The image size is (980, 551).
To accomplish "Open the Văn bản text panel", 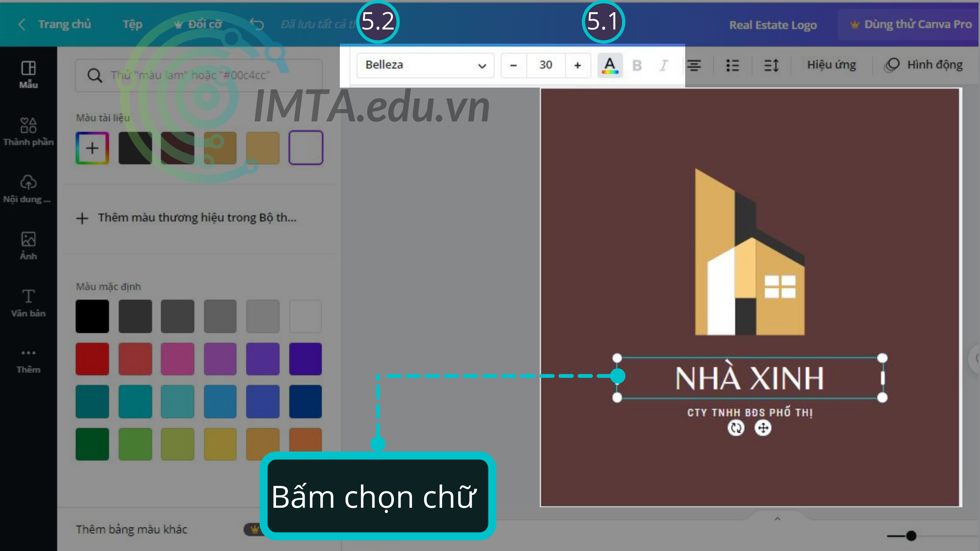I will (28, 303).
